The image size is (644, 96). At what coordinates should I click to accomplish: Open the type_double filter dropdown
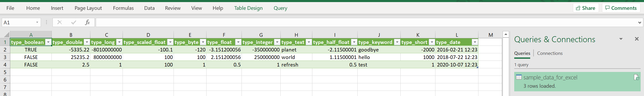(87, 42)
